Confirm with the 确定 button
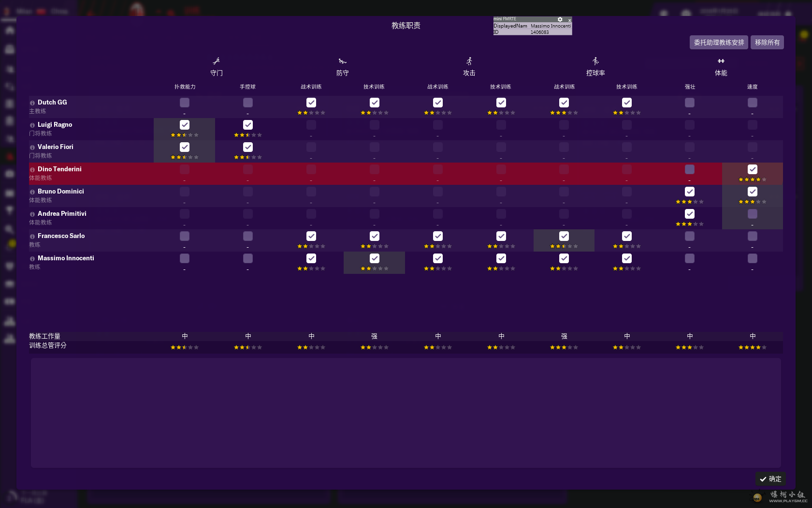 click(x=770, y=479)
